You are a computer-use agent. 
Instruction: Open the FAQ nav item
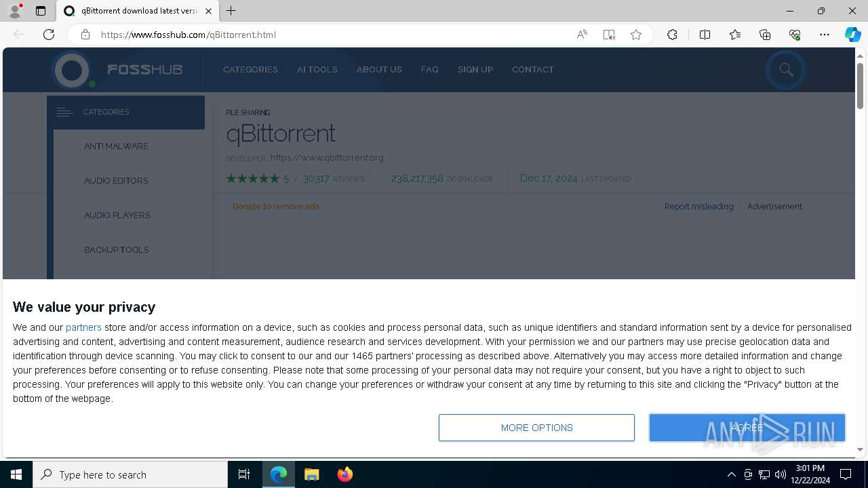(430, 70)
